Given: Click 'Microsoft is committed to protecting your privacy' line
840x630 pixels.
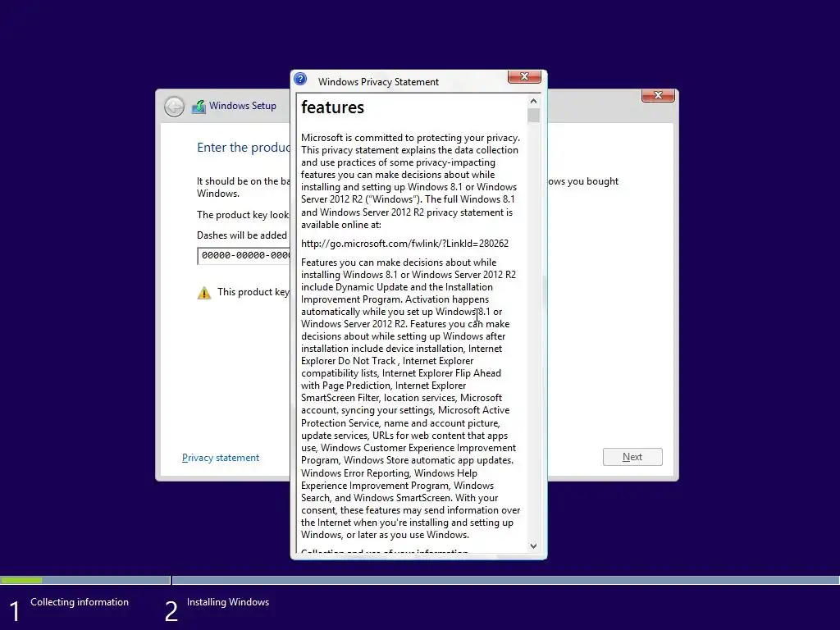Looking at the screenshot, I should pyautogui.click(x=410, y=137).
